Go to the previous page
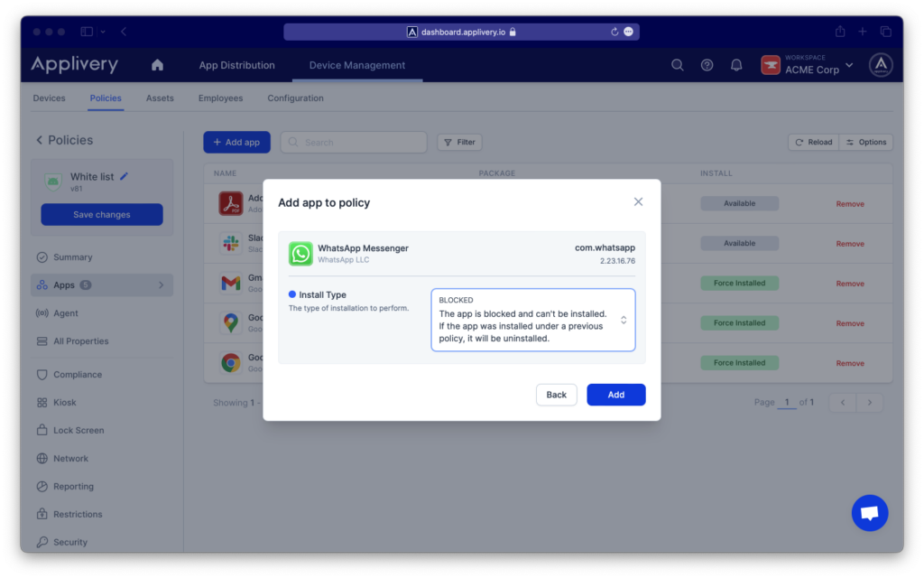 coord(843,402)
